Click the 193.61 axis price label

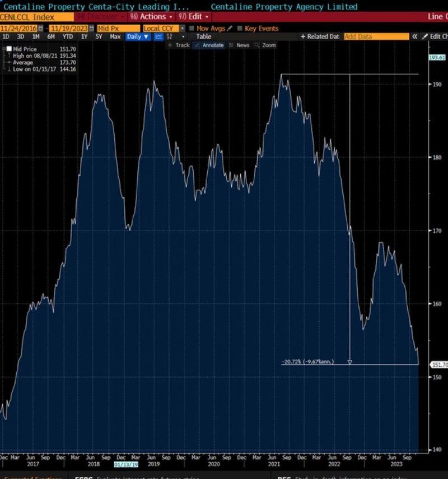coord(436,57)
